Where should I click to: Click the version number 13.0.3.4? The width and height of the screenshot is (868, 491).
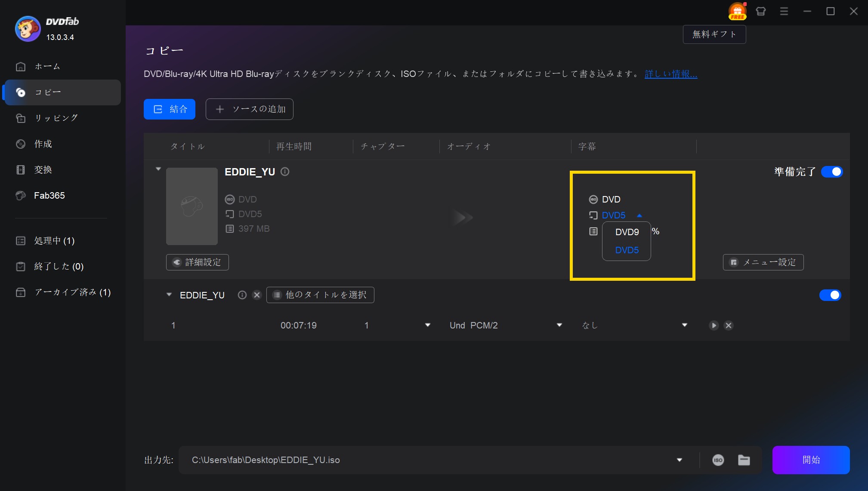[60, 37]
